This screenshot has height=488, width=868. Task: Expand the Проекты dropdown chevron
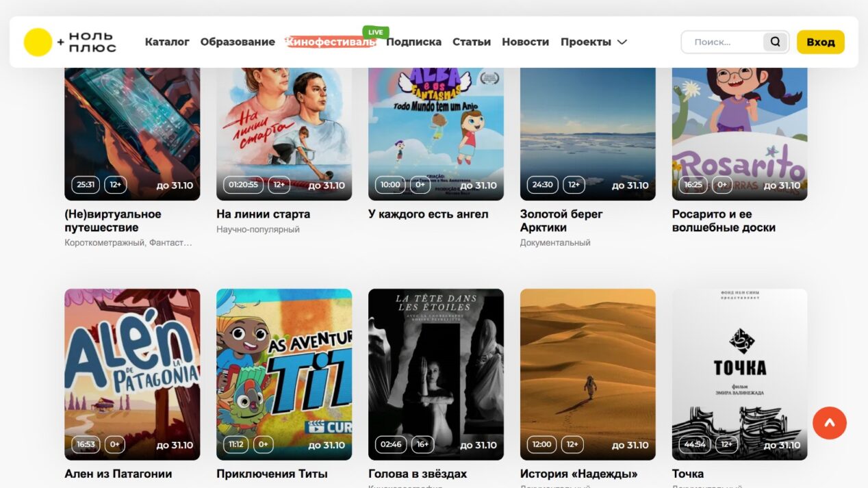click(622, 42)
